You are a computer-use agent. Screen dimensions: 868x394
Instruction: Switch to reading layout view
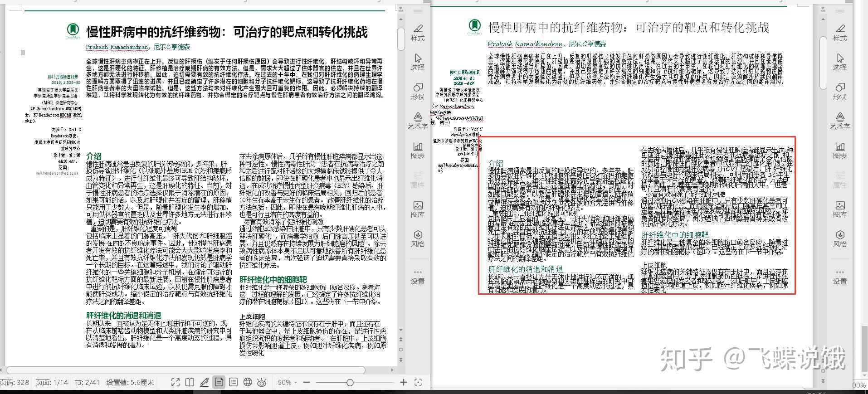[190, 383]
